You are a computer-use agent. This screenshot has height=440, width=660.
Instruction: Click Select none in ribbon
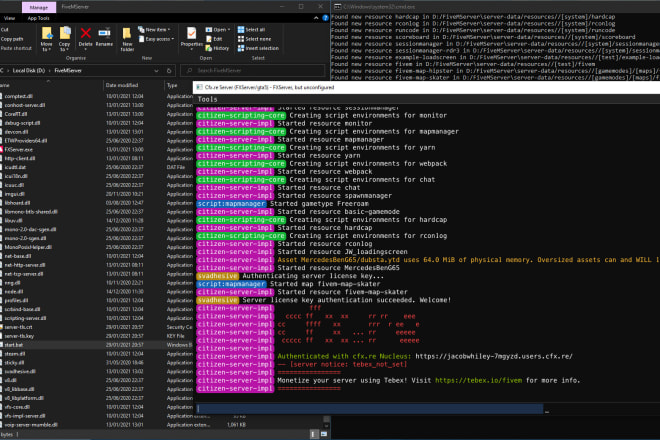point(254,39)
